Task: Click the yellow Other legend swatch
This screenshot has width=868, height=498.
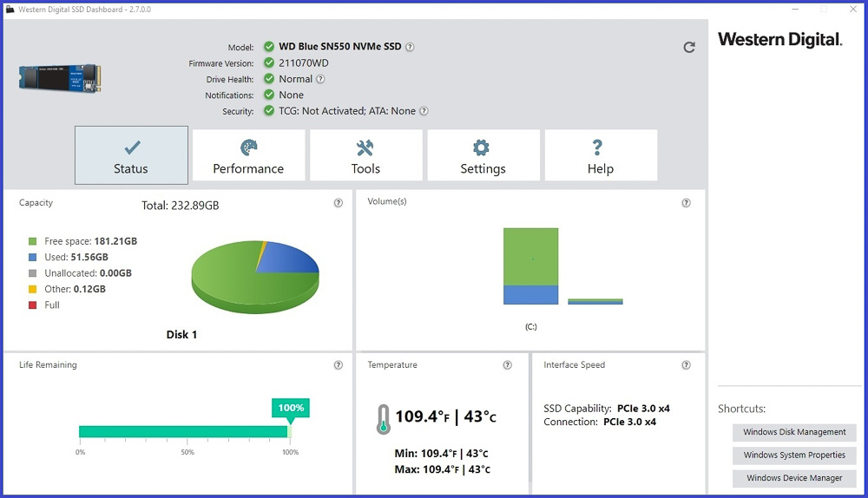Action: (33, 290)
